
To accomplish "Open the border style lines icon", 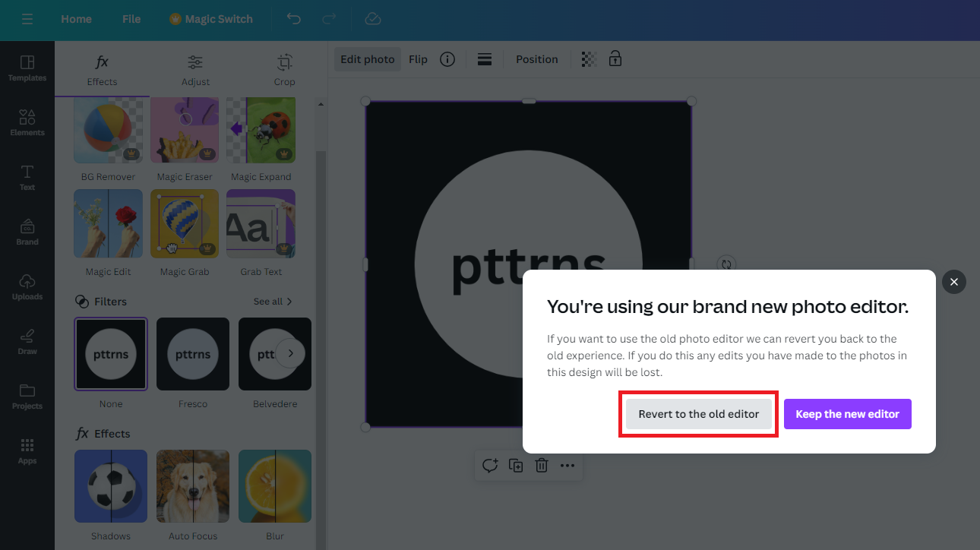I will (485, 59).
